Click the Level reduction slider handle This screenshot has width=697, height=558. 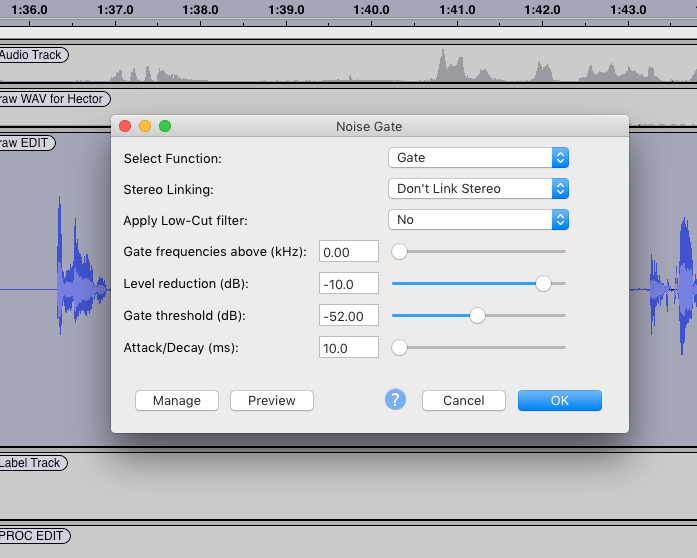543,284
